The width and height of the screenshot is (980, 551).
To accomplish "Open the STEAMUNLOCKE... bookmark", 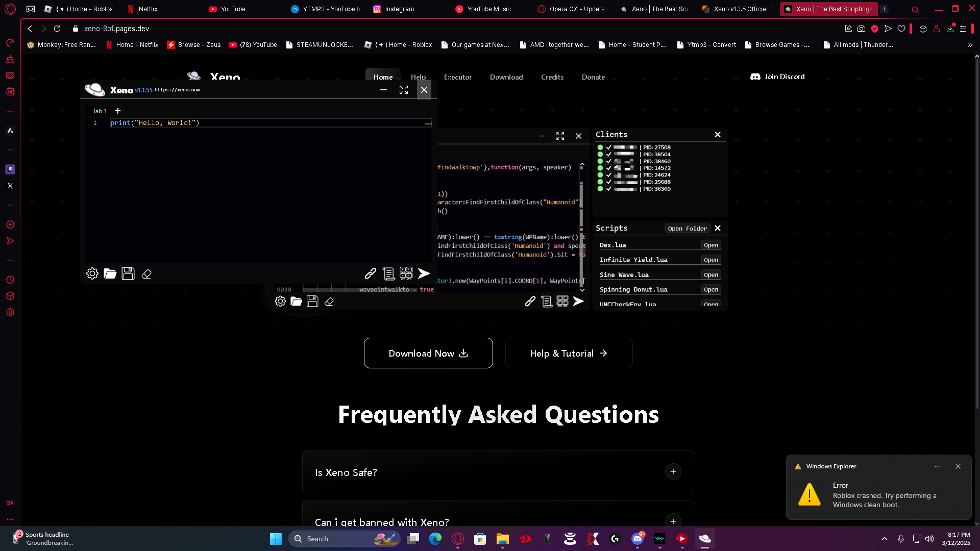I will 320,45.
